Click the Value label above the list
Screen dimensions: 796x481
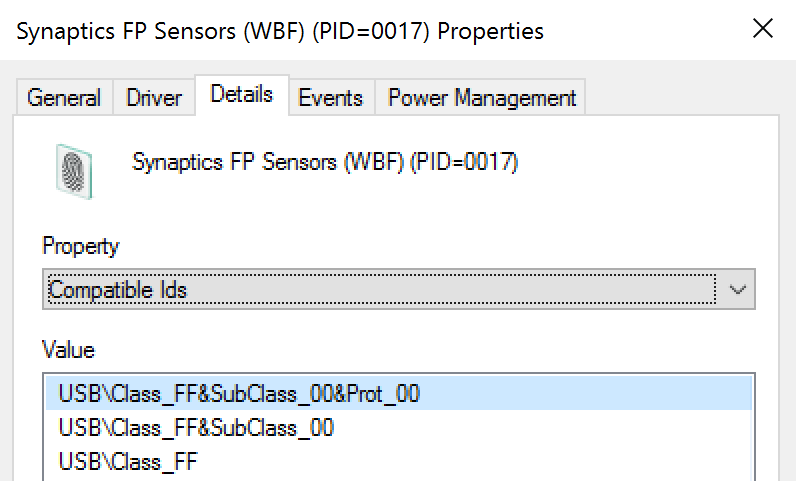click(x=68, y=350)
